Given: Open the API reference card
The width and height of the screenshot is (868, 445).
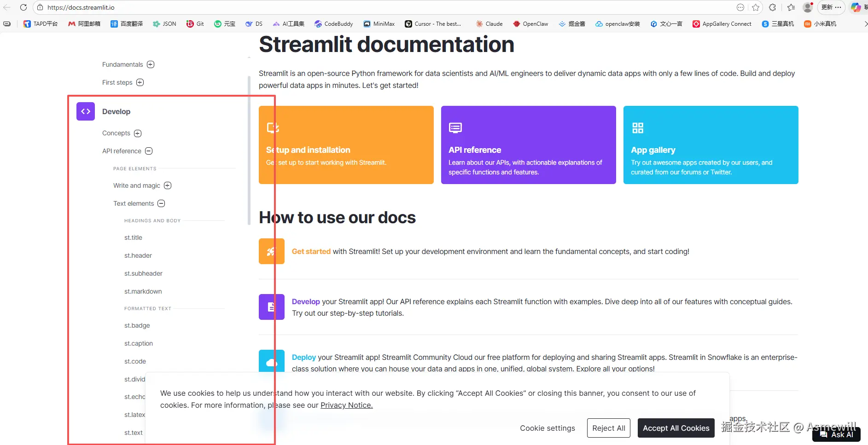Looking at the screenshot, I should tap(529, 145).
